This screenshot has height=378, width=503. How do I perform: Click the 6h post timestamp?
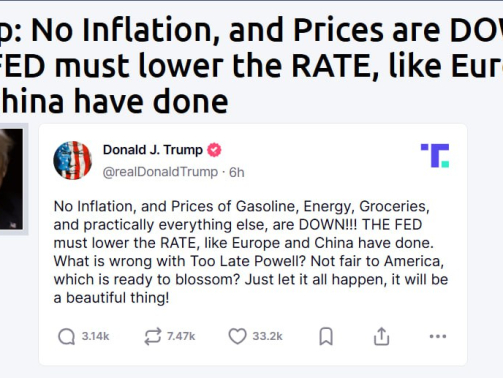click(x=237, y=172)
